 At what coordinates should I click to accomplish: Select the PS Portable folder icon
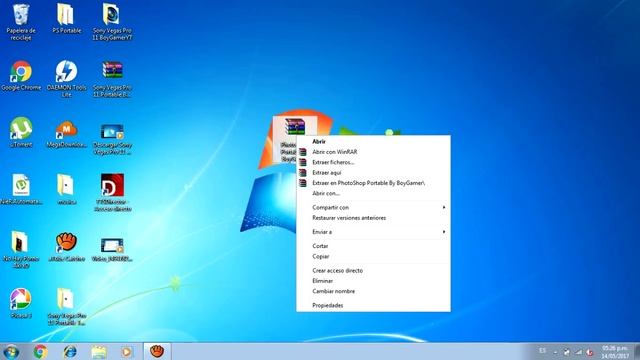tap(66, 19)
